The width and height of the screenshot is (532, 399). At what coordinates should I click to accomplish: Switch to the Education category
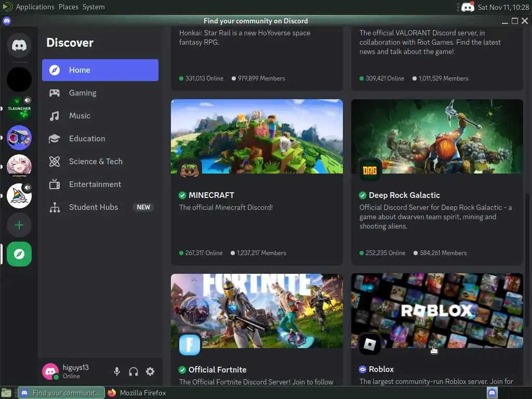pyautogui.click(x=100, y=139)
